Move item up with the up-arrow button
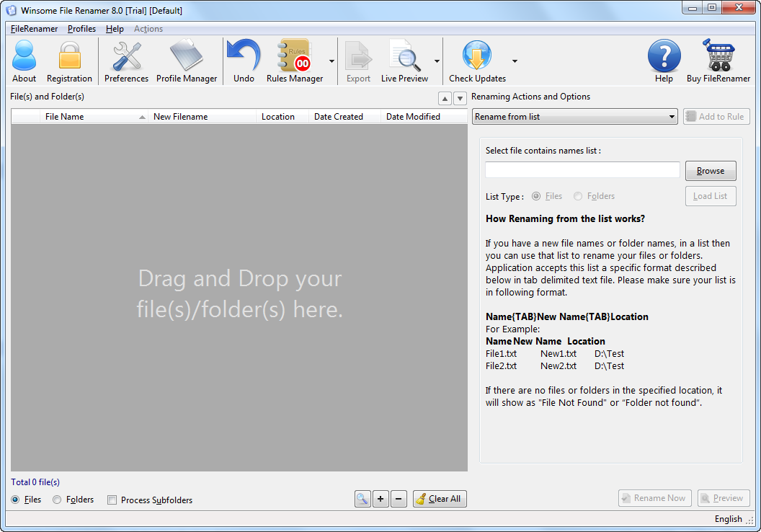The height and width of the screenshot is (532, 761). click(445, 98)
